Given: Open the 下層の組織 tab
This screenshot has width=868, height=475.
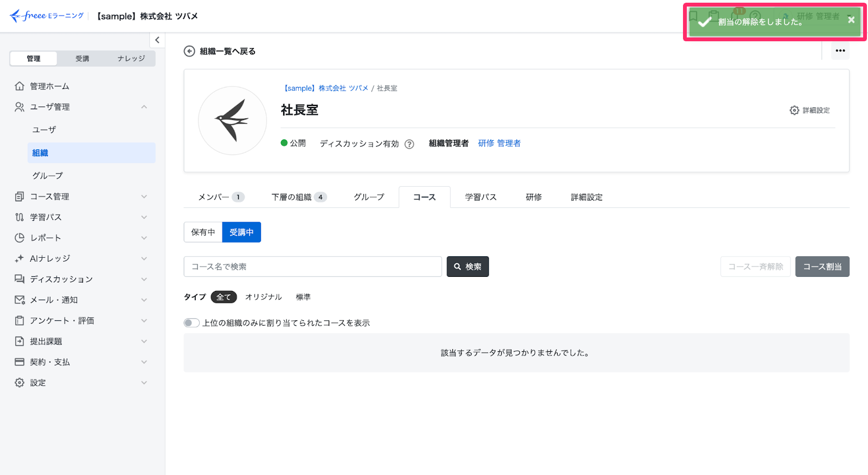Looking at the screenshot, I should pos(299,197).
